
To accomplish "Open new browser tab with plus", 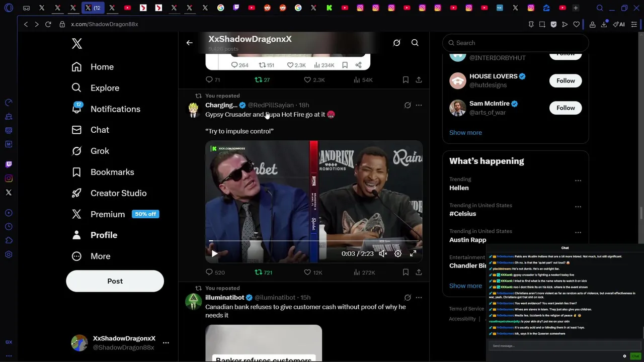I will click(x=576, y=8).
